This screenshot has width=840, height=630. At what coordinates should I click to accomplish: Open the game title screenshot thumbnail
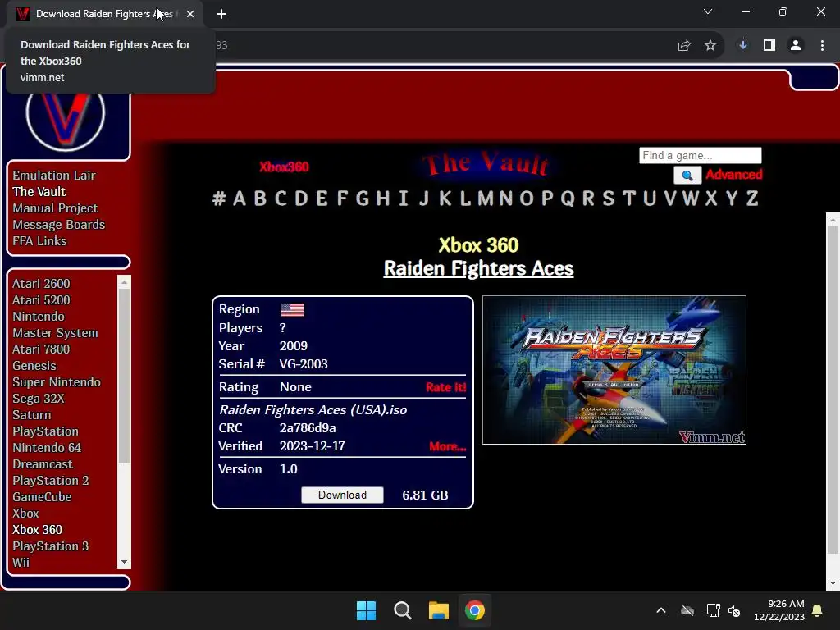[x=614, y=370]
